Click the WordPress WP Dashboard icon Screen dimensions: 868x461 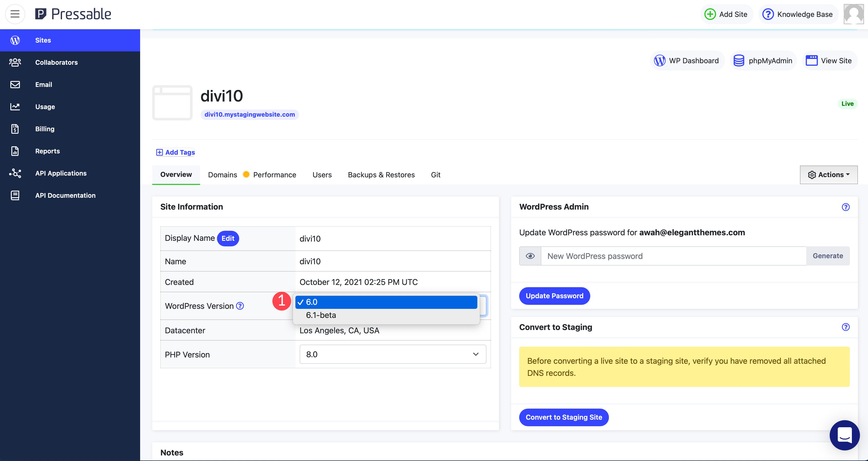[660, 60]
